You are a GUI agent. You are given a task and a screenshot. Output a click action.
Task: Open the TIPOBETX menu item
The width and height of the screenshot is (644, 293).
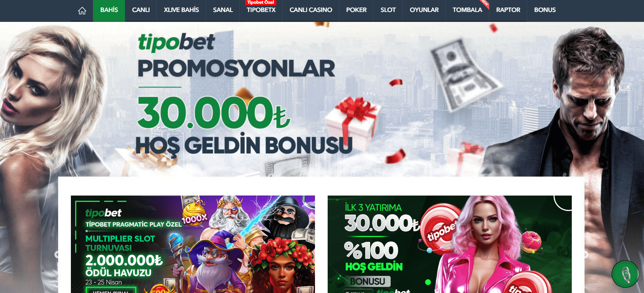click(x=261, y=11)
